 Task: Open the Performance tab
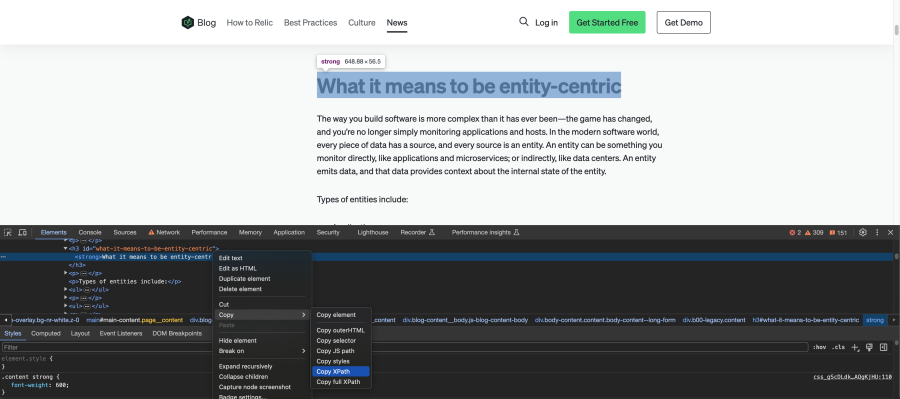tap(209, 233)
